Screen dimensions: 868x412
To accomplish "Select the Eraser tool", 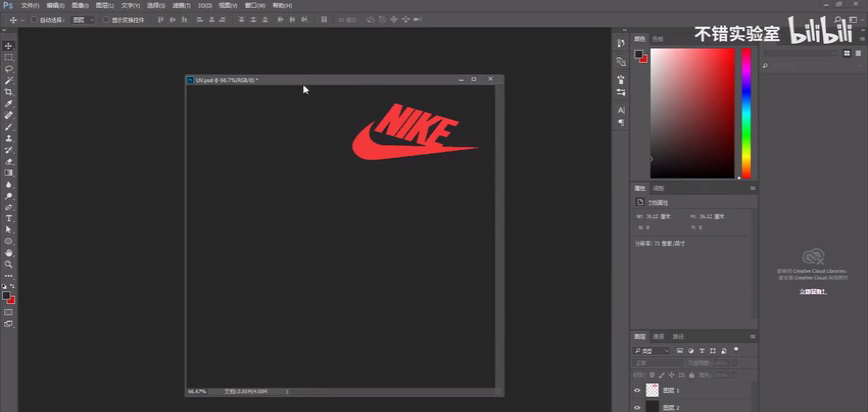I will pyautogui.click(x=9, y=162).
